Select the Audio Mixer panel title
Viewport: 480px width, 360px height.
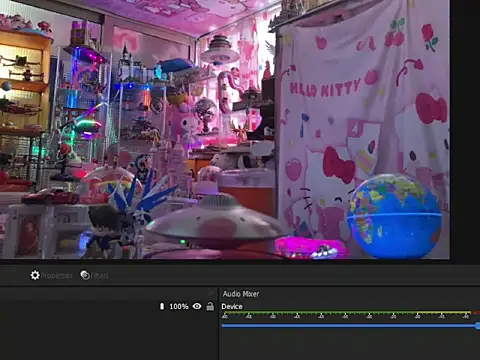tap(241, 294)
